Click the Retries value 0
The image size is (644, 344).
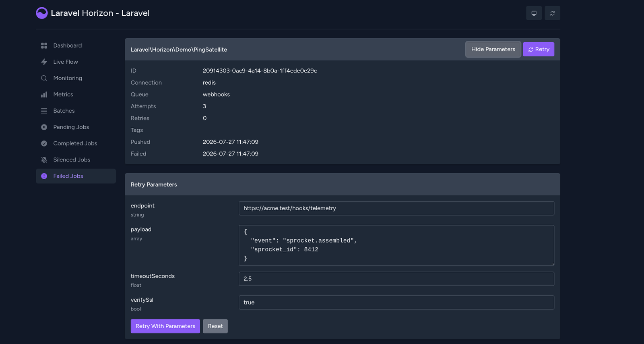[204, 118]
